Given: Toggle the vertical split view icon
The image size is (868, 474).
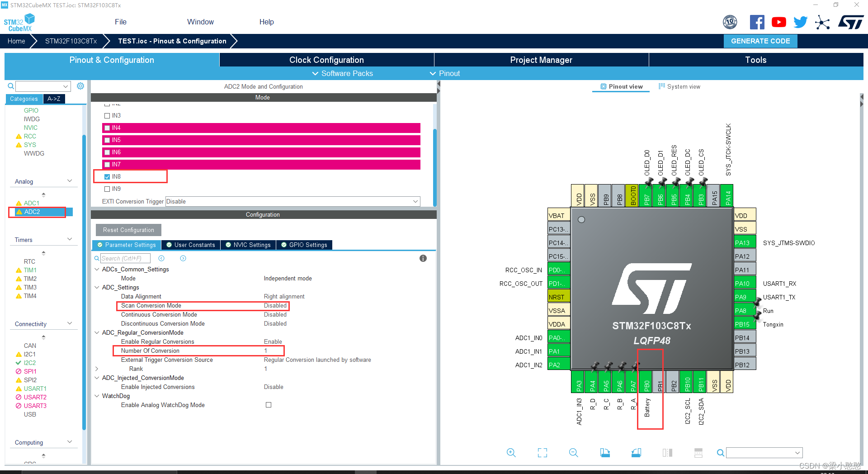Looking at the screenshot, I should pyautogui.click(x=667, y=453).
